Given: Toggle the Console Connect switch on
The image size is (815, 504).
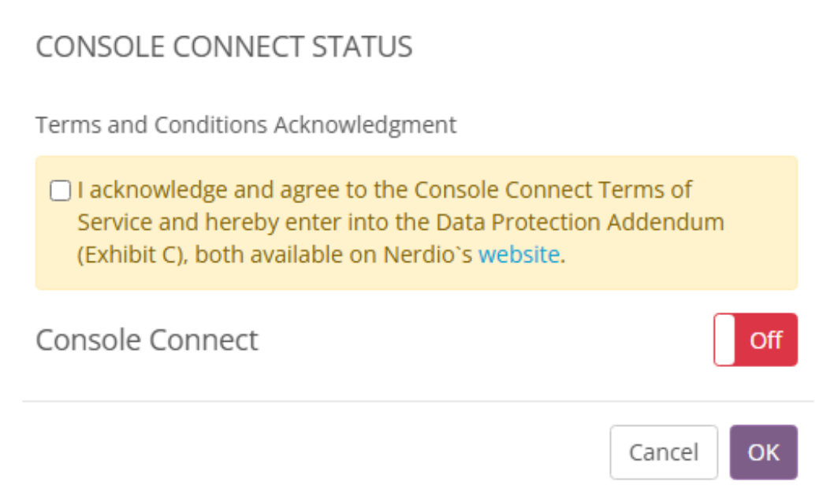Looking at the screenshot, I should click(x=755, y=340).
